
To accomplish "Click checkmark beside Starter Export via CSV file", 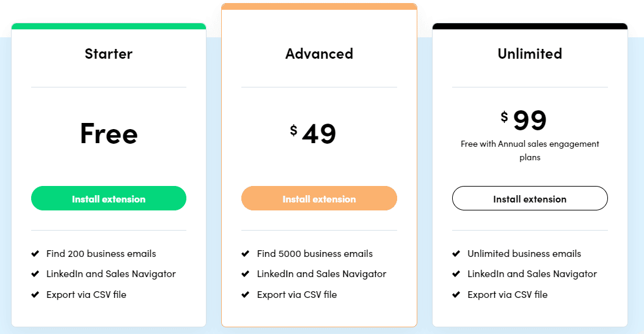I will (x=35, y=294).
